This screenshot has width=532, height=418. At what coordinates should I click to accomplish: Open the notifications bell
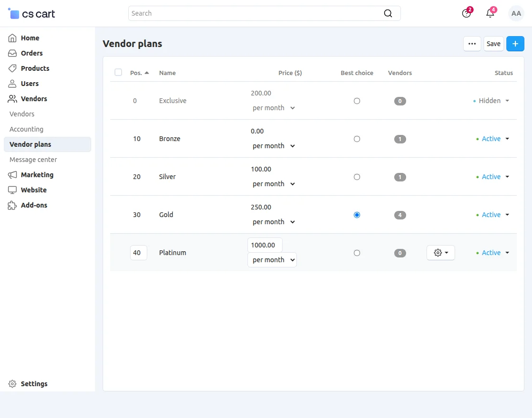(490, 13)
